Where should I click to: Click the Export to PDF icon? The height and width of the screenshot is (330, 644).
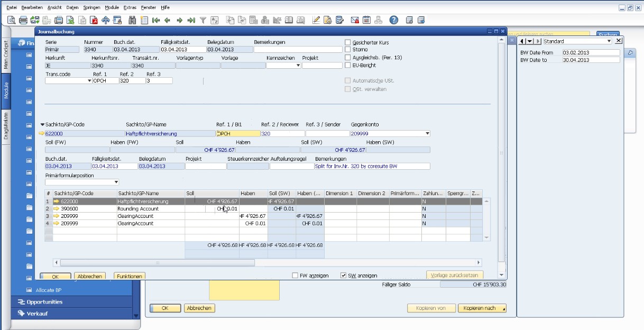pyautogui.click(x=94, y=20)
